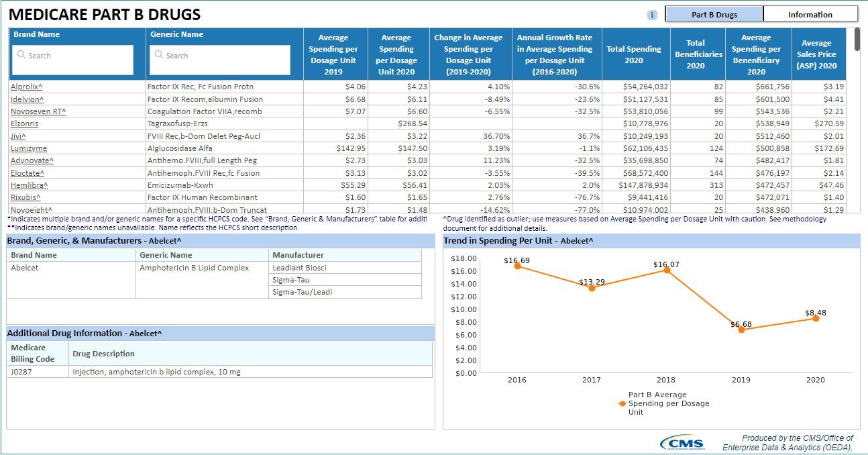Select the 2018 data point $16.07
Screen dimensions: 868x455
[x=666, y=270]
